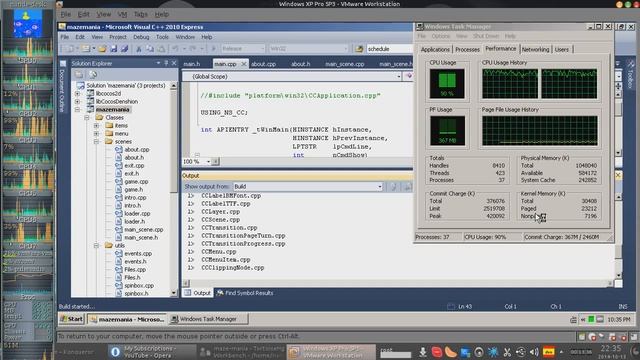Collapse the scenes folder node
This screenshot has height=360, width=640.
coord(96,142)
